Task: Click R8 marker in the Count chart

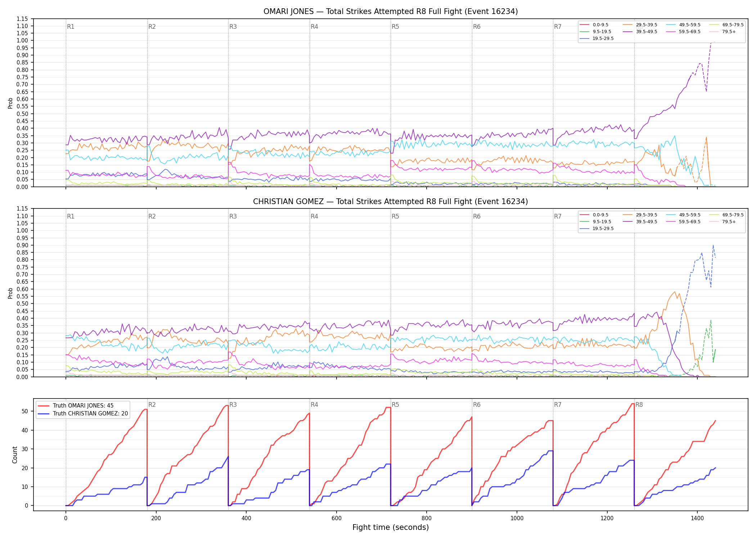Action: 639,405
